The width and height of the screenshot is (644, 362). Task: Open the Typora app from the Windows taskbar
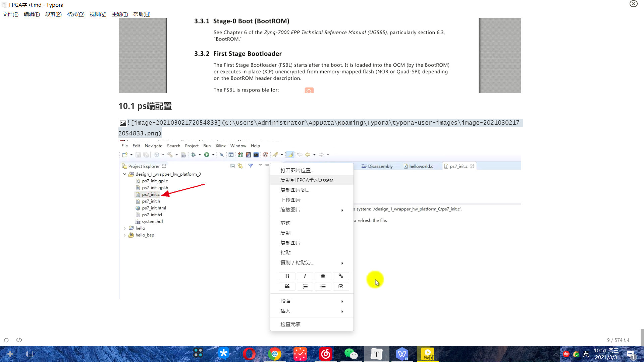click(376, 354)
